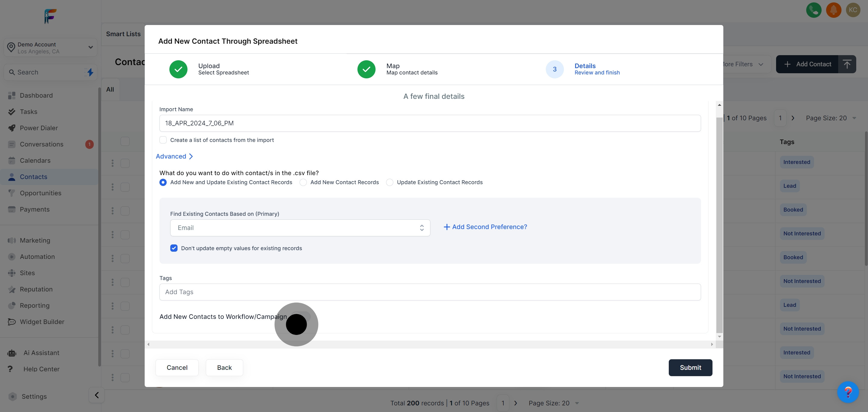Go to Conversations in sidebar
Image resolution: width=868 pixels, height=412 pixels.
click(42, 144)
